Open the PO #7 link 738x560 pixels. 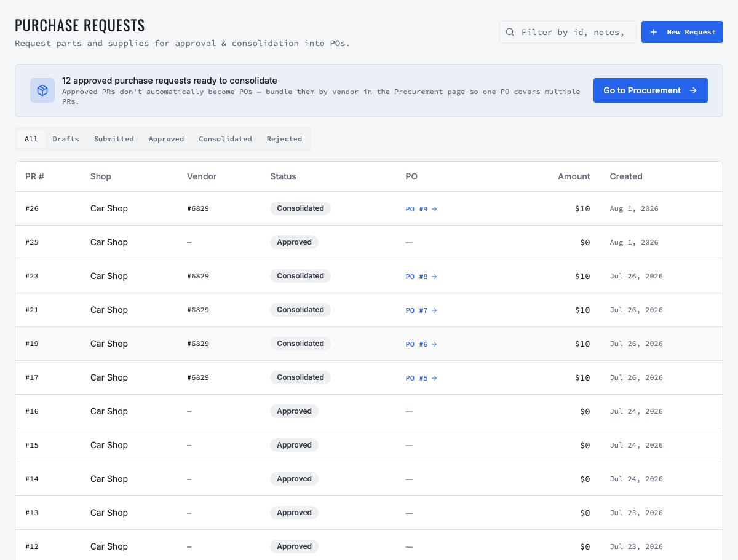[x=421, y=310]
